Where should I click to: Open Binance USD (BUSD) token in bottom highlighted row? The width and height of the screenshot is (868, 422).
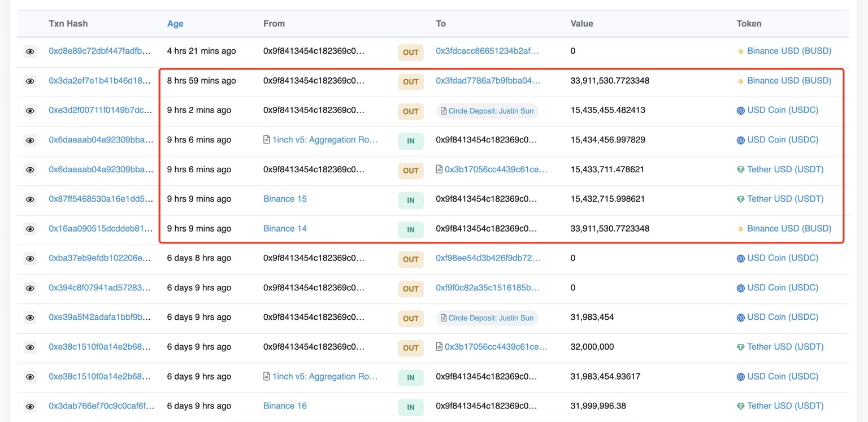click(x=789, y=228)
